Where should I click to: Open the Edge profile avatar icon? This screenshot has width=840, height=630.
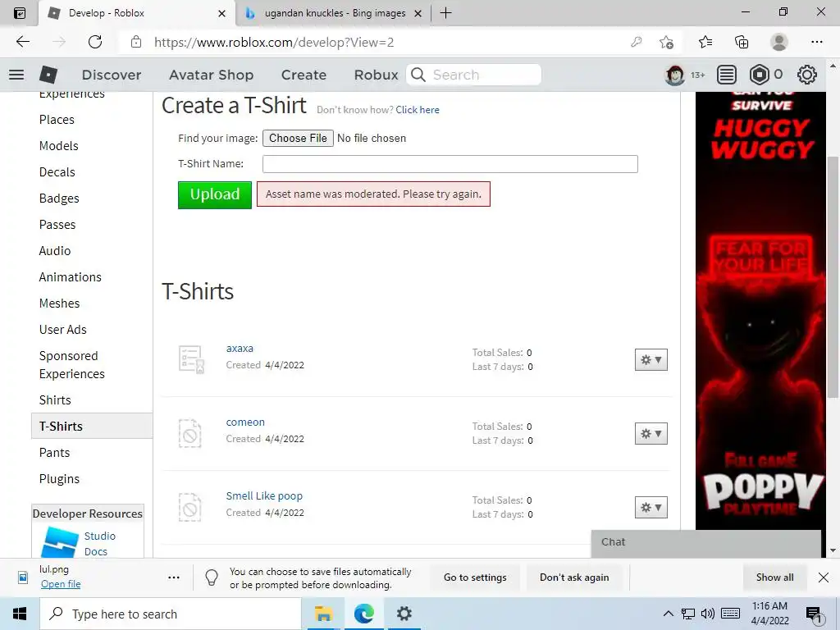(779, 42)
